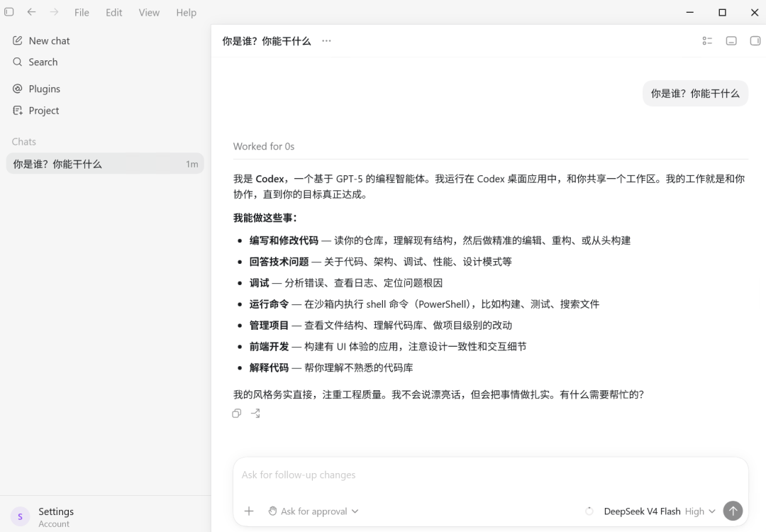Image resolution: width=766 pixels, height=532 pixels.
Task: Toggle the bottom panel icon
Action: tap(731, 41)
